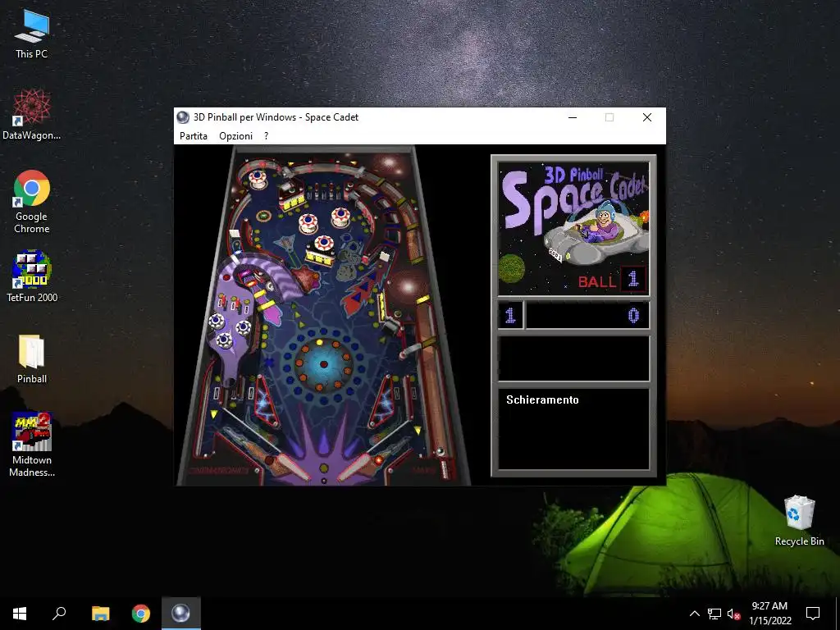Click the blue circular center target ring
The image size is (840, 630).
pos(323,365)
